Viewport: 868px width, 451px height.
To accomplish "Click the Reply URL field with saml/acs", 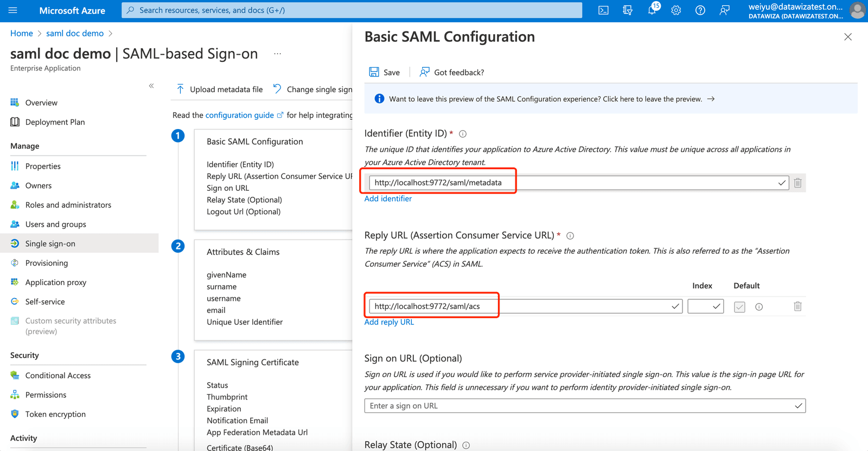I will [x=526, y=306].
